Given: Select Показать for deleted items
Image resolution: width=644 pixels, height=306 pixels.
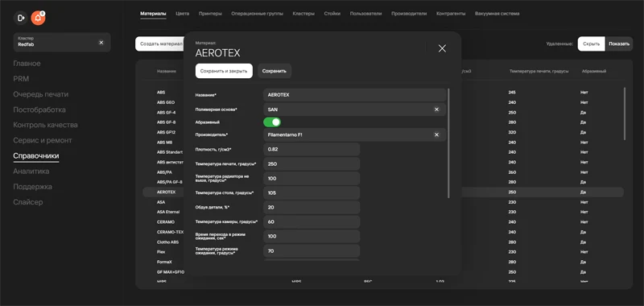Looking at the screenshot, I should [619, 44].
